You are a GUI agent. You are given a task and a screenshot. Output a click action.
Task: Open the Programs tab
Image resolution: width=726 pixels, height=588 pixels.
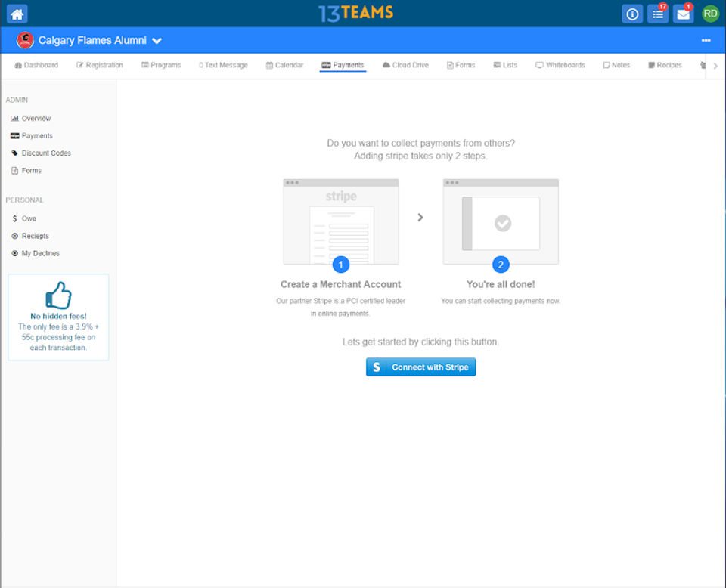(x=160, y=65)
